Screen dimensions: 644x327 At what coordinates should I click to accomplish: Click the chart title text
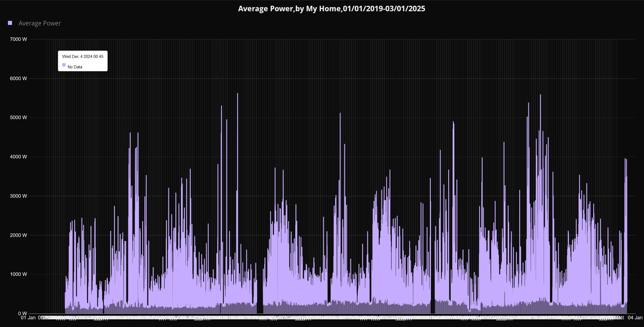coord(331,9)
